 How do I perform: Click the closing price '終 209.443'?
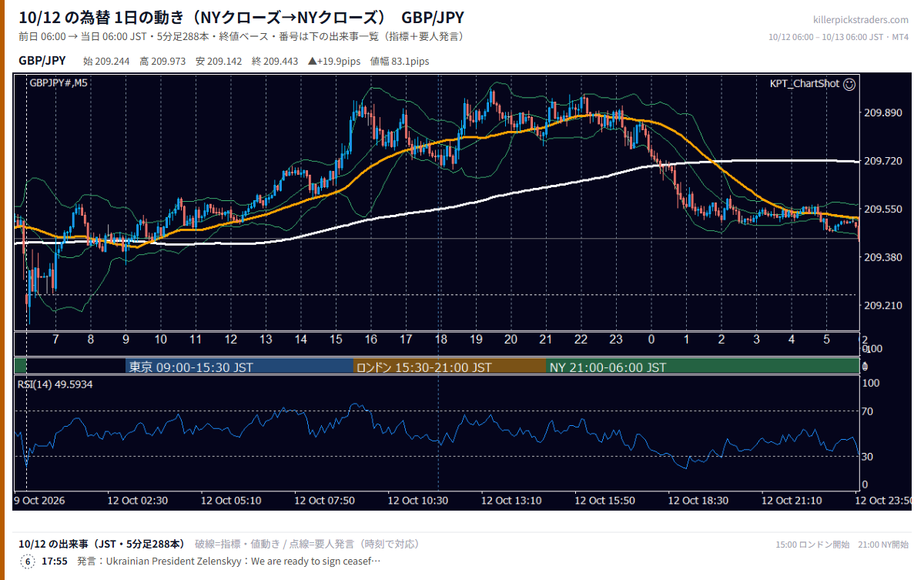[275, 61]
